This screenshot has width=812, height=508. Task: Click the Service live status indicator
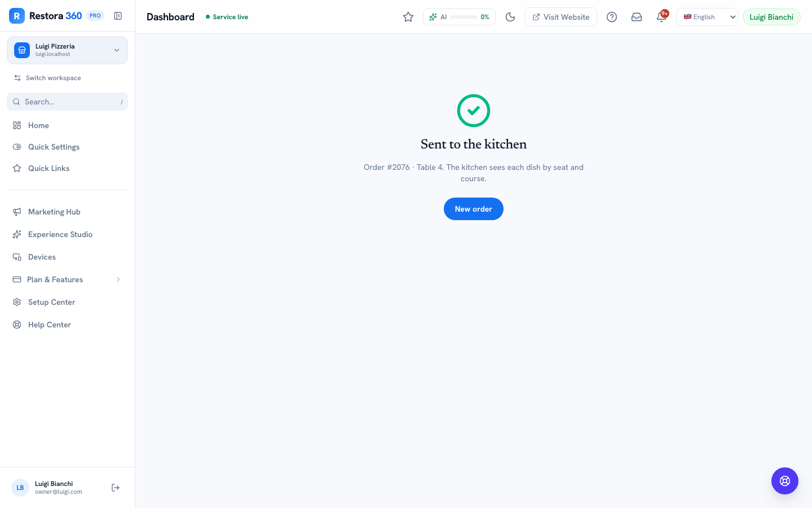pyautogui.click(x=227, y=17)
